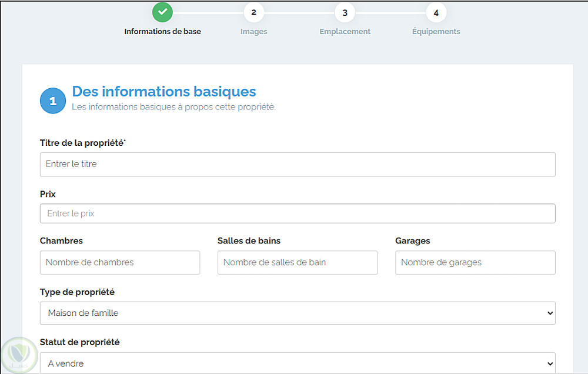Open the Statut de propriété dropdown
Image resolution: width=588 pixels, height=374 pixels.
tap(298, 363)
